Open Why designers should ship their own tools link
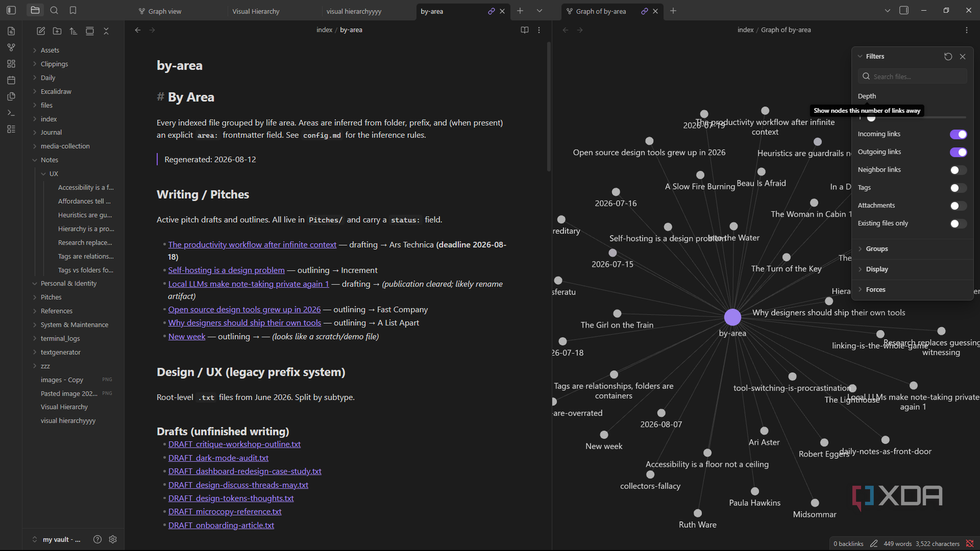 (x=245, y=323)
